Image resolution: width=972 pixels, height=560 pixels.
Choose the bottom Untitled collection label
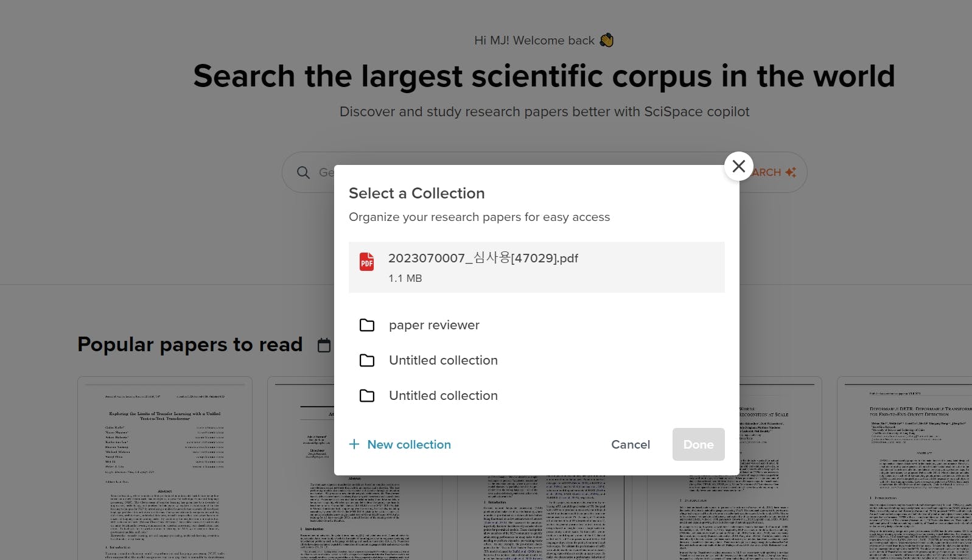click(443, 396)
